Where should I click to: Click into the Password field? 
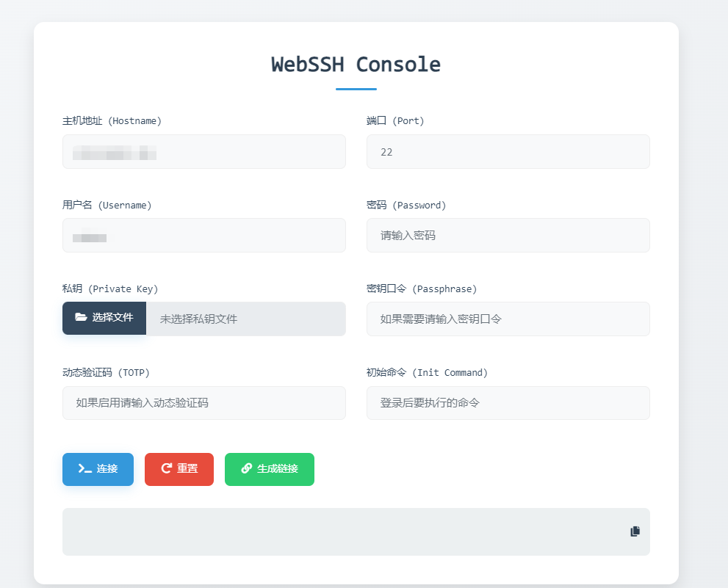[x=508, y=236]
